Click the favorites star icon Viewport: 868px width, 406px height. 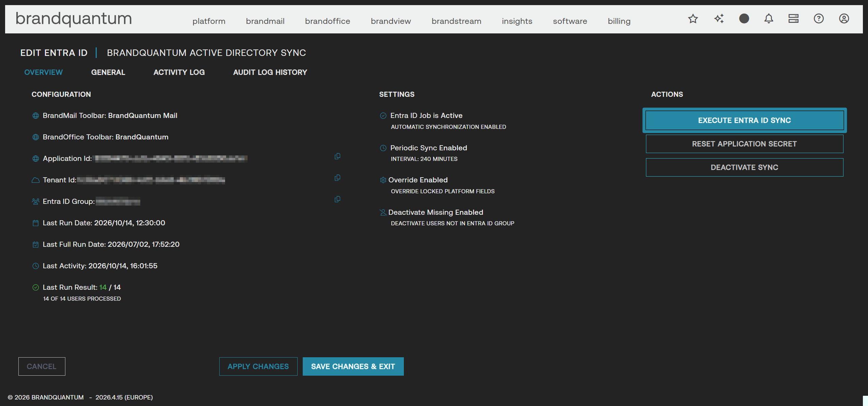point(693,19)
